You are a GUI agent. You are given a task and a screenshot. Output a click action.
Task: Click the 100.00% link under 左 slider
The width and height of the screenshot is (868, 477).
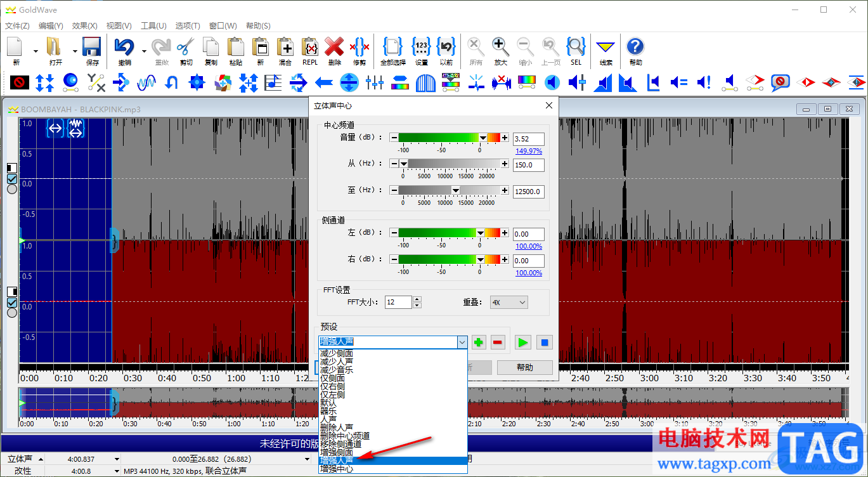click(x=529, y=246)
